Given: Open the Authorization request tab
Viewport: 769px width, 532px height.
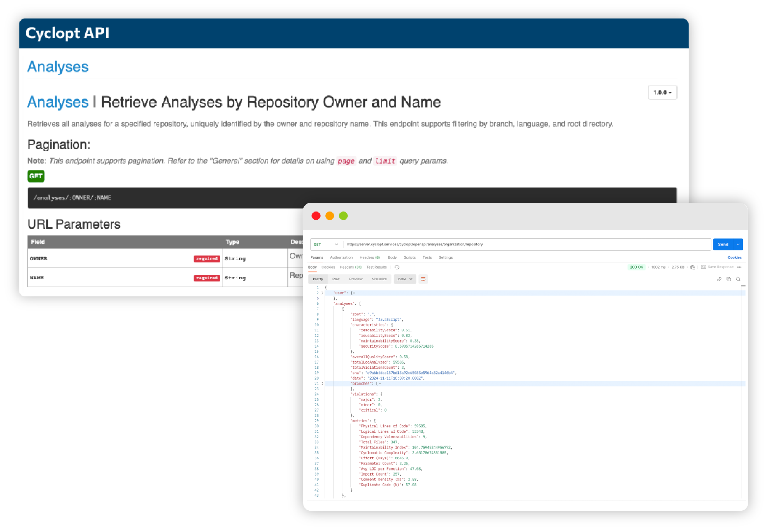Looking at the screenshot, I should tap(341, 258).
